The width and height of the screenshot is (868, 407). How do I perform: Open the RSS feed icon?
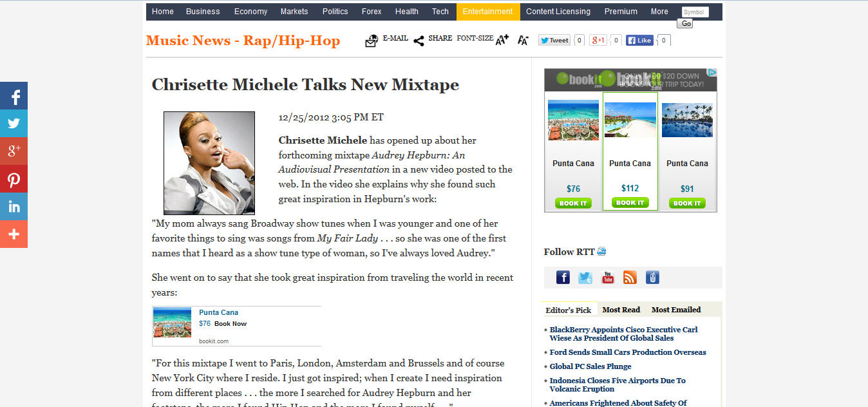(630, 278)
